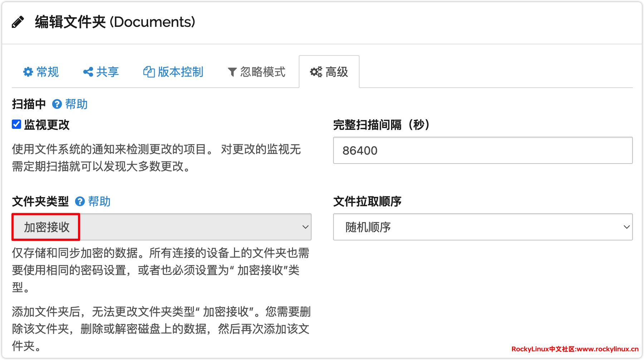644x360 pixels.
Task: Click the 完整扫描间隔 input field
Action: [x=482, y=150]
